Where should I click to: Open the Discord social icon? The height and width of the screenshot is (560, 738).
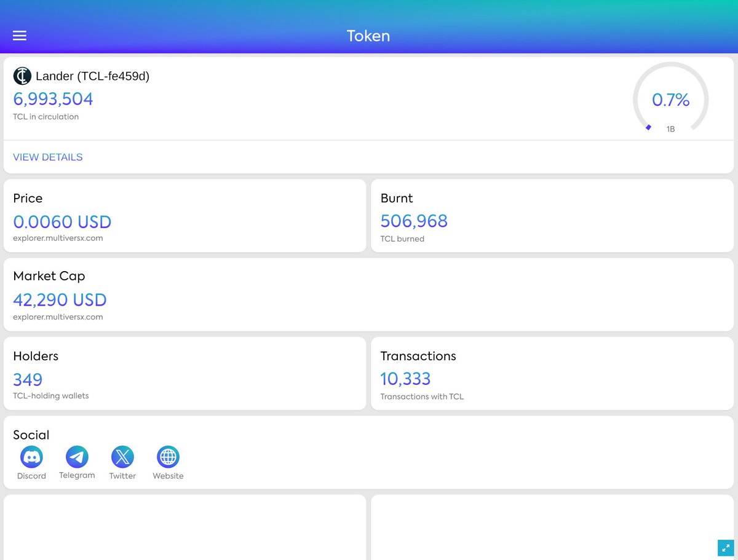[x=31, y=457]
